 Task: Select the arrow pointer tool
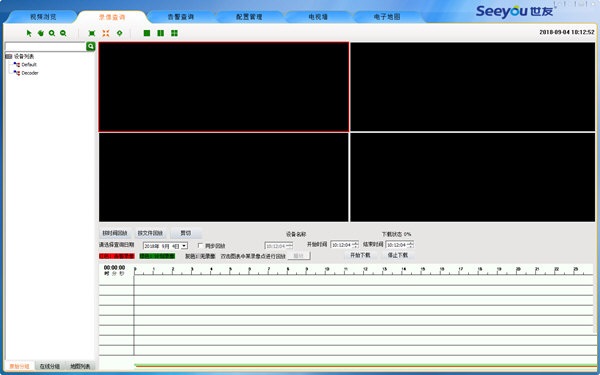[x=29, y=33]
